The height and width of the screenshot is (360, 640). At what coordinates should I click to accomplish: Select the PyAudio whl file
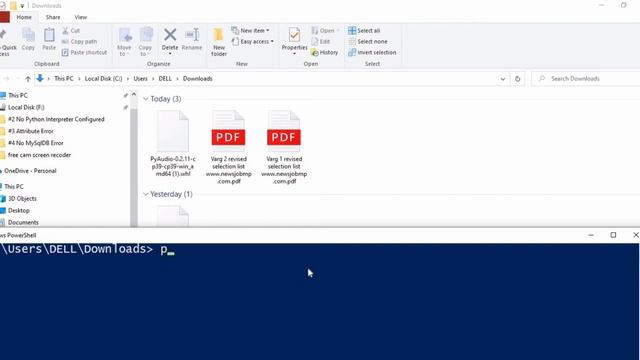173,144
